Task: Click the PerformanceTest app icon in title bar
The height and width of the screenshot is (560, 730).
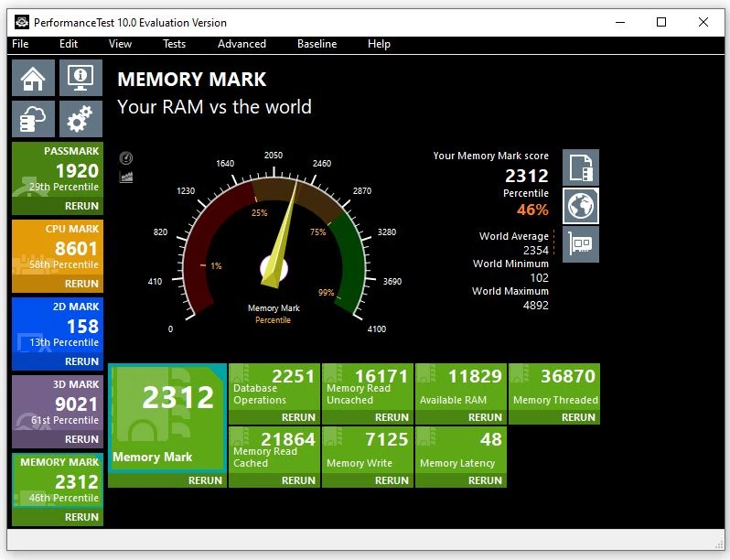Action: pyautogui.click(x=22, y=22)
